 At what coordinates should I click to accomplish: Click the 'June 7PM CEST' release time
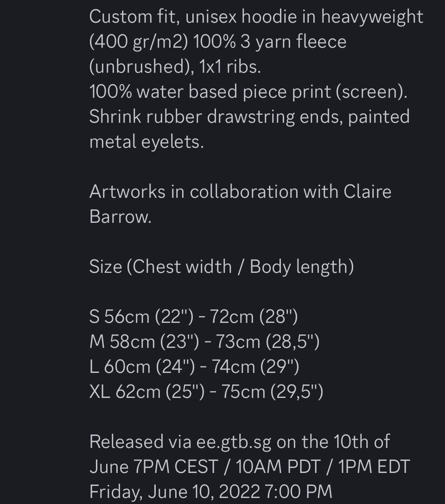pos(154,467)
